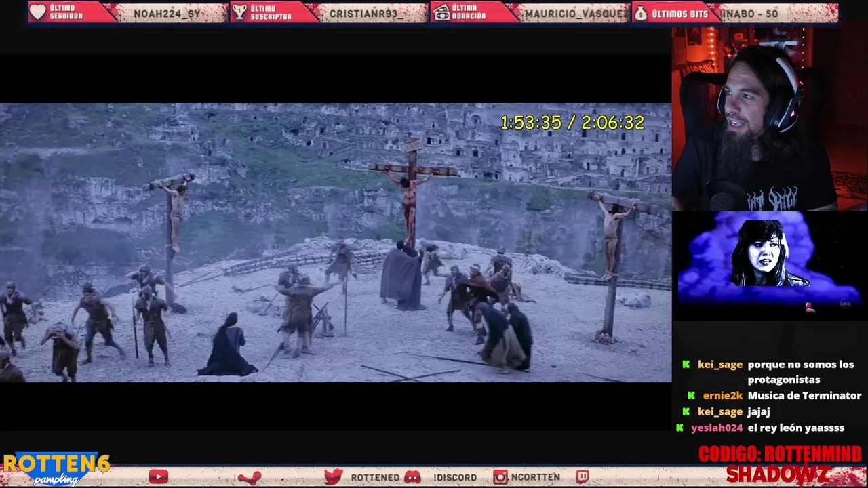Click the green K badge beside ernie2k
The image size is (868, 488).
(x=691, y=396)
